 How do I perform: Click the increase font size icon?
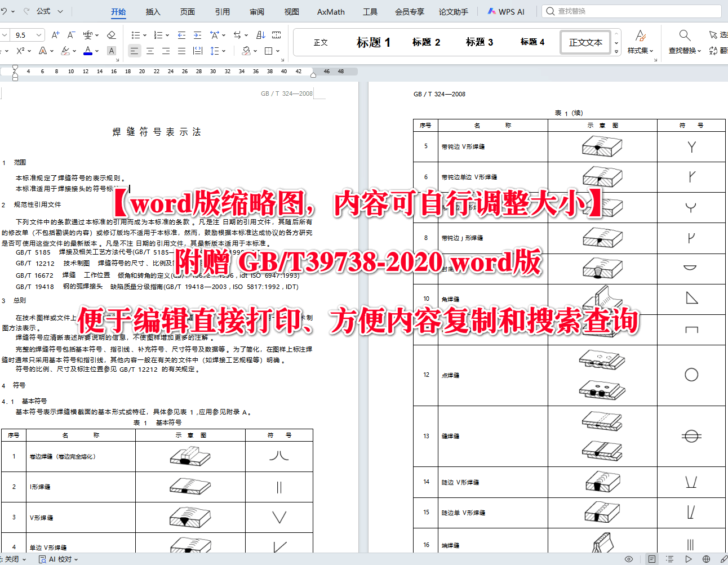tap(55, 35)
